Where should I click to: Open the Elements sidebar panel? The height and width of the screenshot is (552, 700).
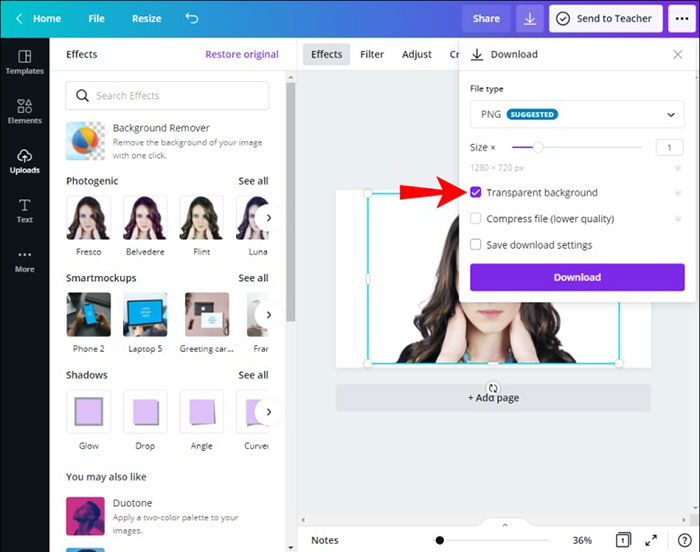tap(24, 111)
